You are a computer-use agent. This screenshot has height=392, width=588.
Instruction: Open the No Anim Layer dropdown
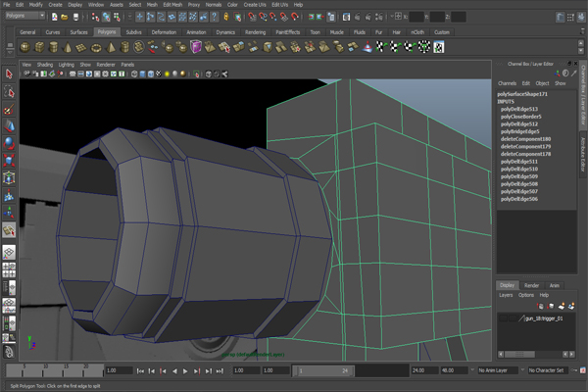498,370
